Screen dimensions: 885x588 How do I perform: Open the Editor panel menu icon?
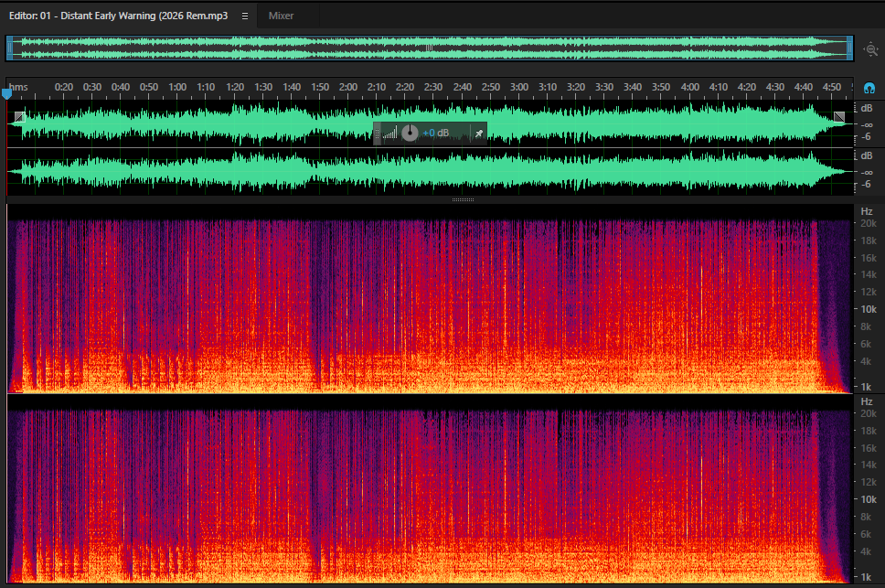tap(245, 16)
